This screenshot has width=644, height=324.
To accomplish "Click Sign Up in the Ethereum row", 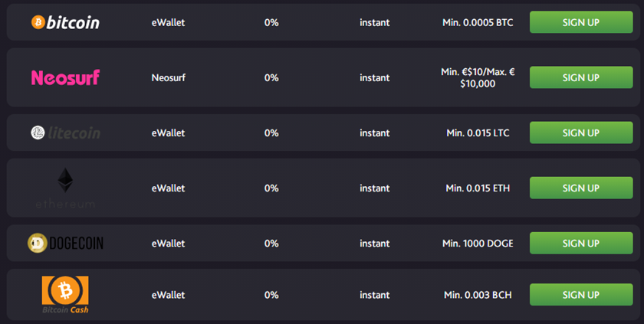I will [581, 188].
